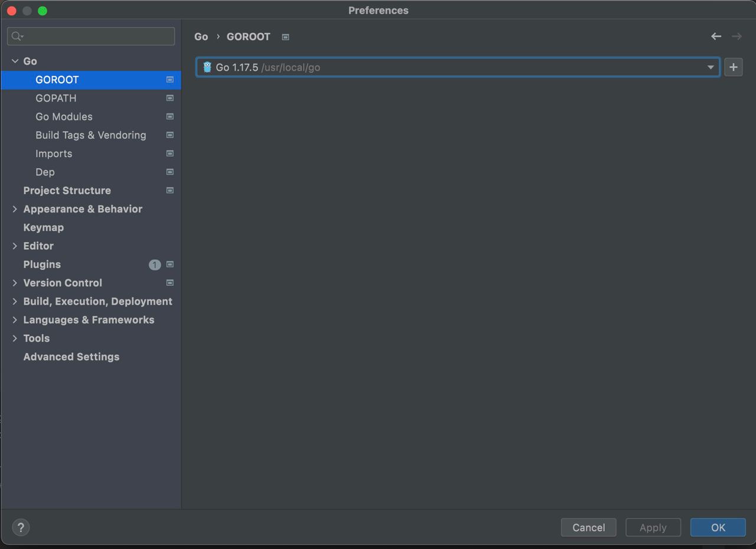Image resolution: width=756 pixels, height=549 pixels.
Task: Click the Go breadcrumb link
Action: pyautogui.click(x=201, y=37)
